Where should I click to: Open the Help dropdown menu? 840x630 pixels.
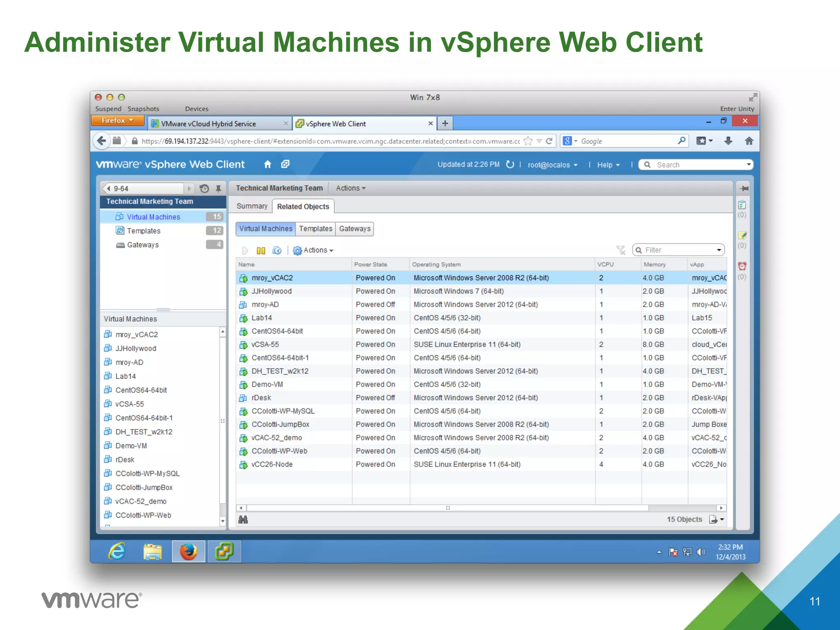point(608,165)
